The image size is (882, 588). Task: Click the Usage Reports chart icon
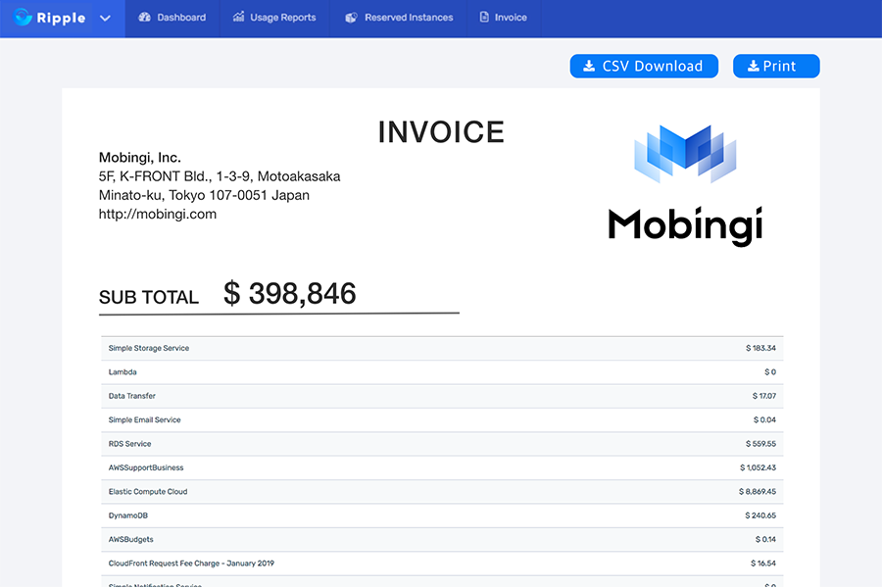pyautogui.click(x=238, y=17)
